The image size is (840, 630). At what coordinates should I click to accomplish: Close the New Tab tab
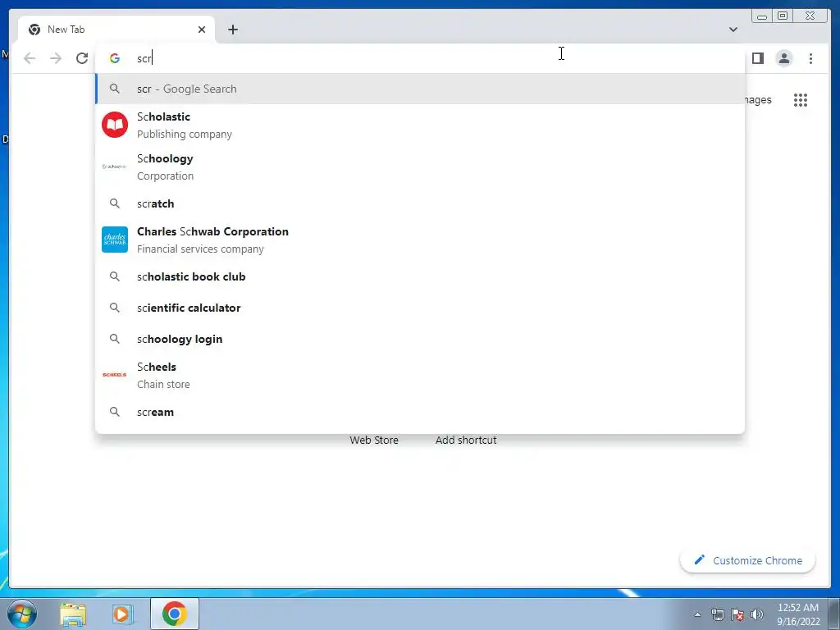coord(202,30)
